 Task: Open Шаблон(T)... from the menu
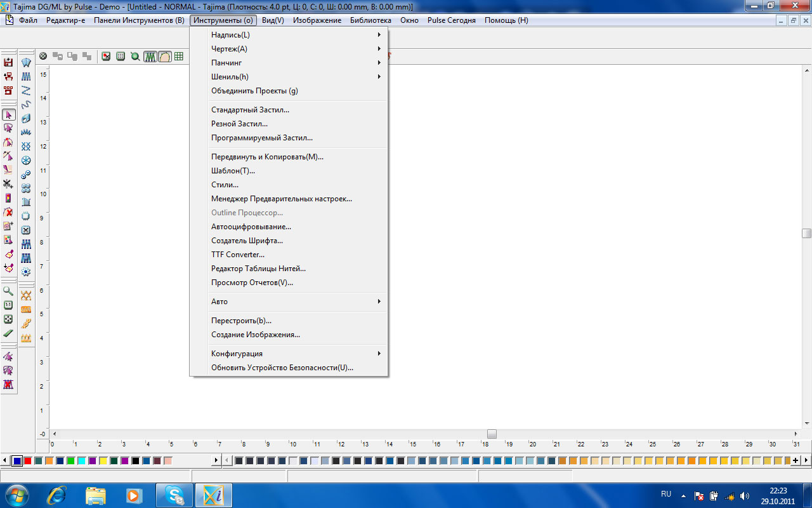[x=289, y=171]
